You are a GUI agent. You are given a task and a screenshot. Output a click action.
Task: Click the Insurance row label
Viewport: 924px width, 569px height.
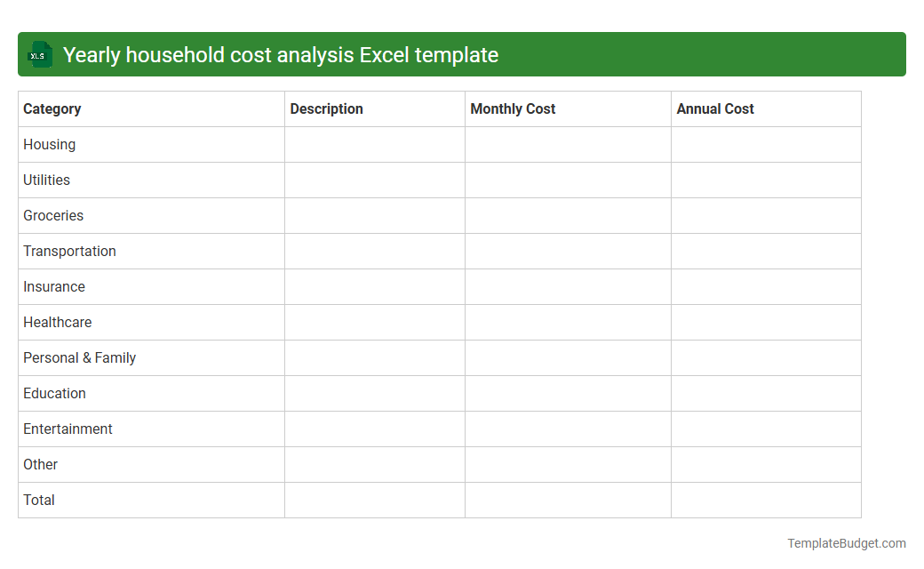click(54, 286)
